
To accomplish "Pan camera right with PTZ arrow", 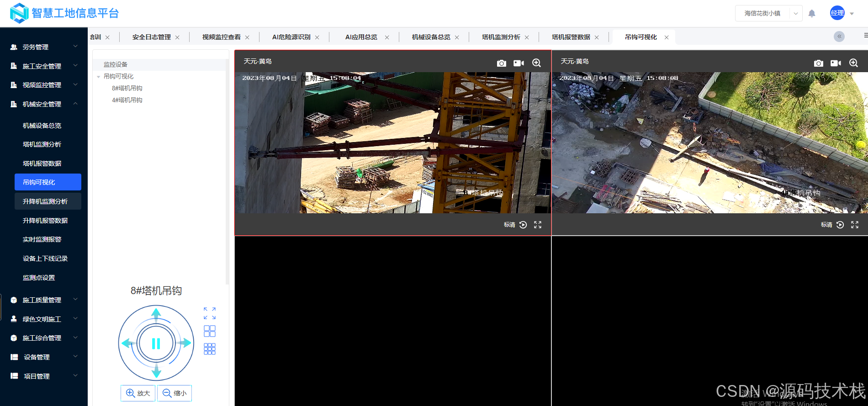I will pos(185,343).
